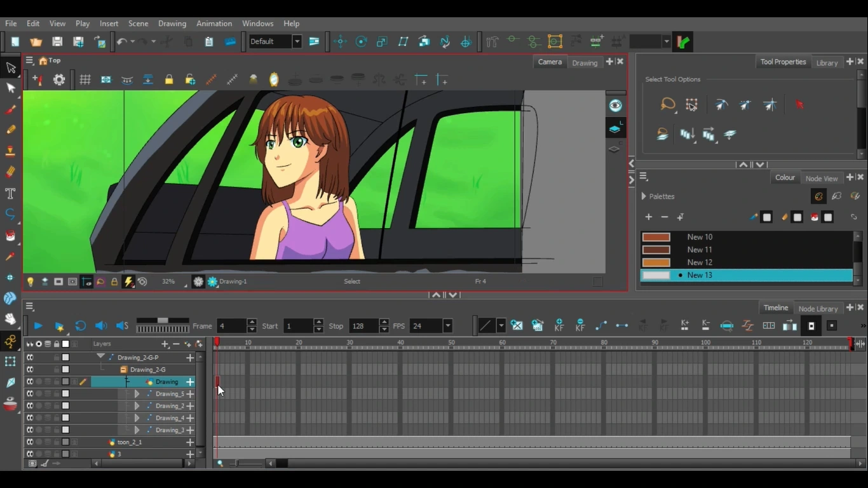Click the New Colour plus button
The image size is (868, 488).
click(x=648, y=217)
